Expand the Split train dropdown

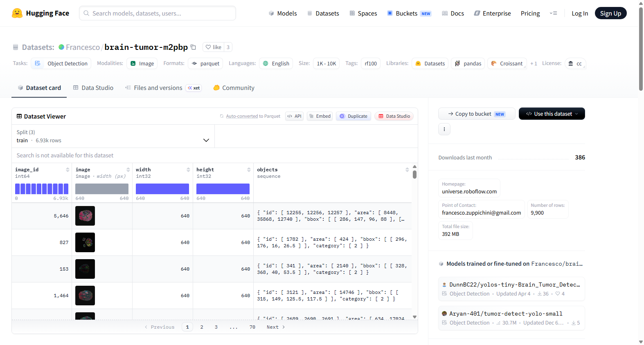coord(113,136)
